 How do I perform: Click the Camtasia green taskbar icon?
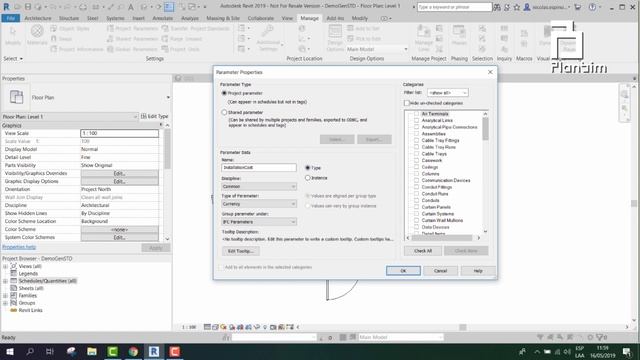click(x=113, y=351)
